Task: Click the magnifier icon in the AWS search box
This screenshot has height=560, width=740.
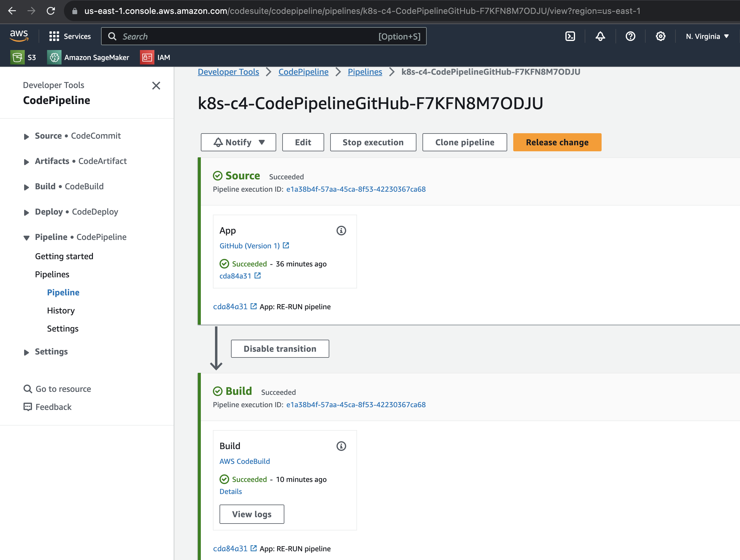Action: point(112,36)
